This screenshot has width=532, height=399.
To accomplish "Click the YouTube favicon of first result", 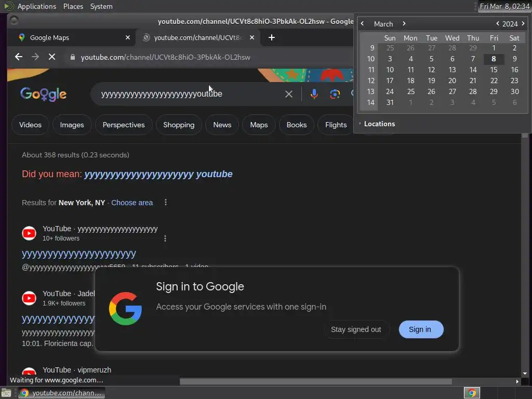I will [x=29, y=233].
